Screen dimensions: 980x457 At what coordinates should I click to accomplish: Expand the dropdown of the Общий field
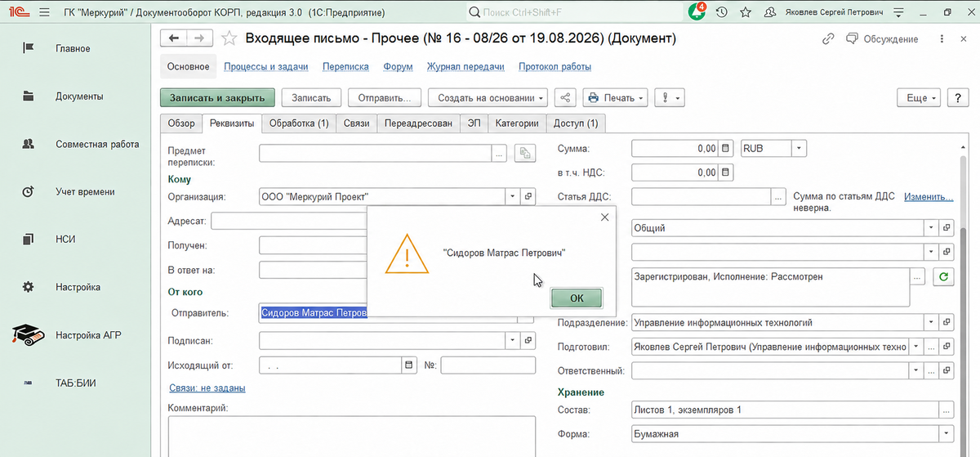931,228
